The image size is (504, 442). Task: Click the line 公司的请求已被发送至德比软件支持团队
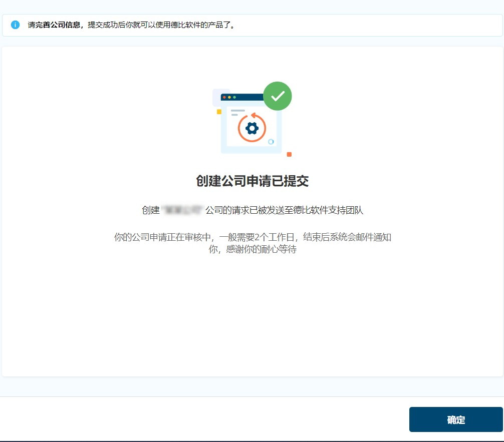[284, 210]
